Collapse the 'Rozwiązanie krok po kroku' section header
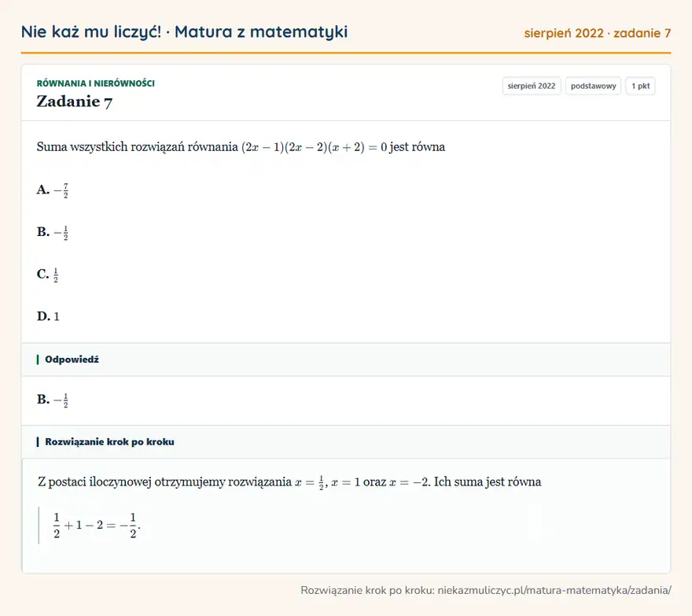Viewport: 692px width, 616px height. tap(346, 442)
